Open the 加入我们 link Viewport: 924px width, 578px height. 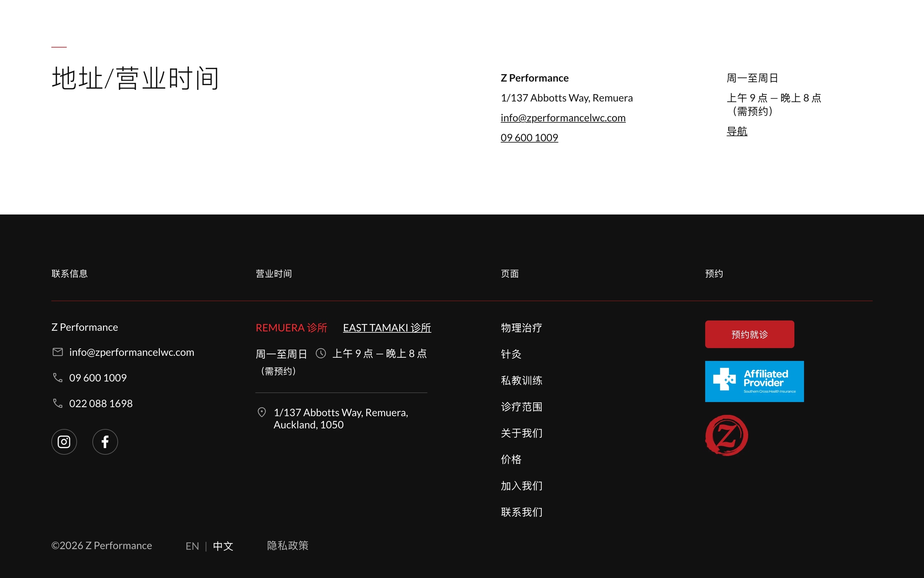[522, 486]
